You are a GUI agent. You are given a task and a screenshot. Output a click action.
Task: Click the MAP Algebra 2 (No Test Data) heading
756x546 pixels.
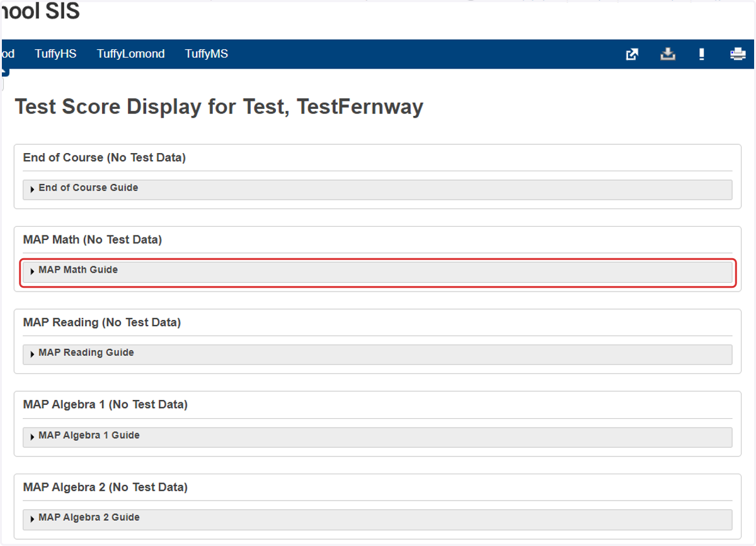pyautogui.click(x=105, y=487)
